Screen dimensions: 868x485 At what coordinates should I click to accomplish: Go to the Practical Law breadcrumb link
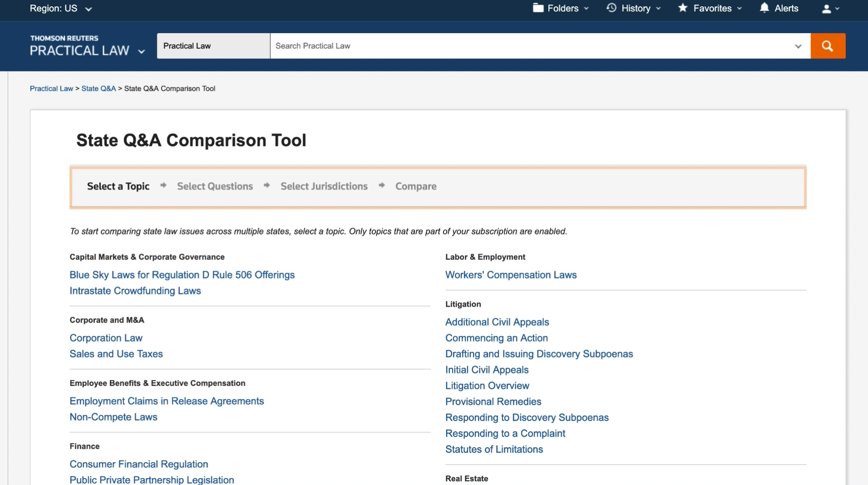51,88
